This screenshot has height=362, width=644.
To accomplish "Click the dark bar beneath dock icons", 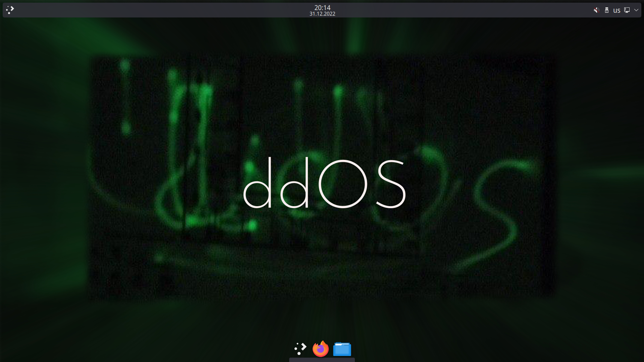I will coord(322,360).
